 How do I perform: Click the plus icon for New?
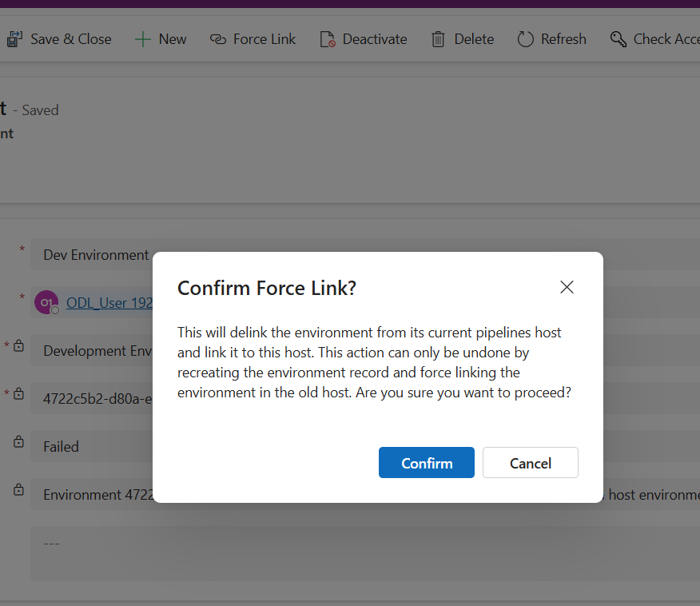[x=142, y=39]
